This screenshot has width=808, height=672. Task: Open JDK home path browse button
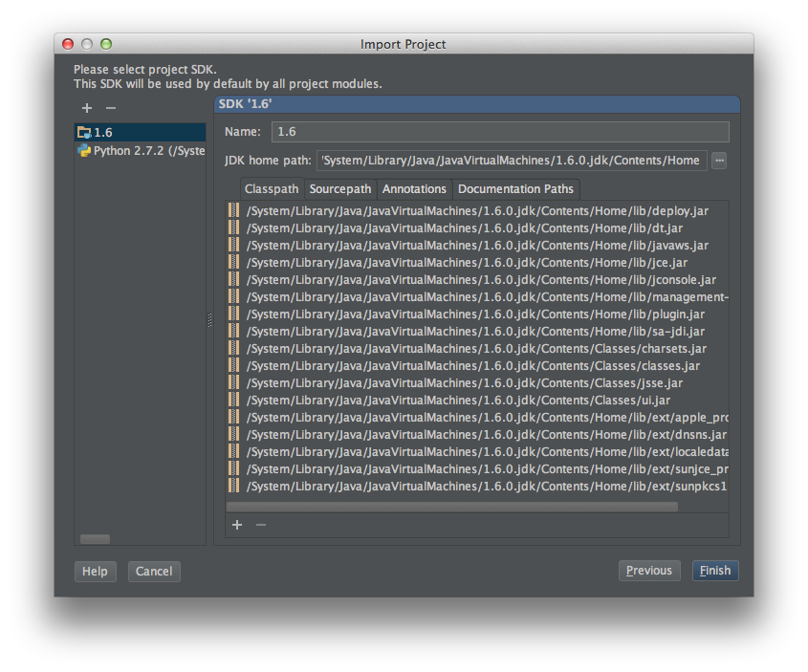(719, 160)
